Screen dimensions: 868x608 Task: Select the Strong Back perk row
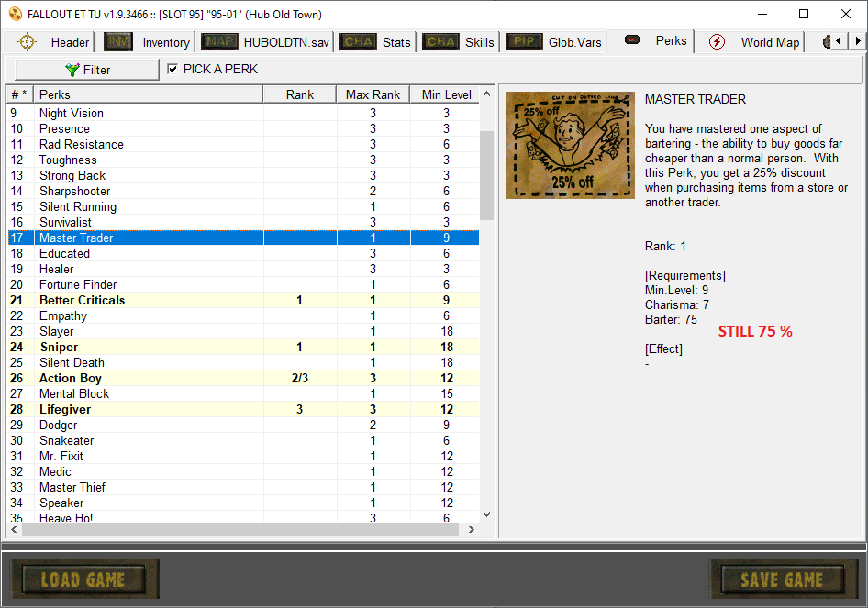[x=243, y=175]
